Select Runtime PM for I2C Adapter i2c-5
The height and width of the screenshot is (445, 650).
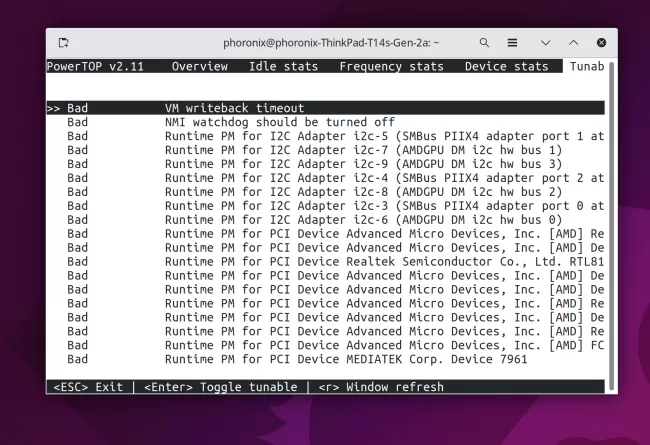tap(325, 136)
